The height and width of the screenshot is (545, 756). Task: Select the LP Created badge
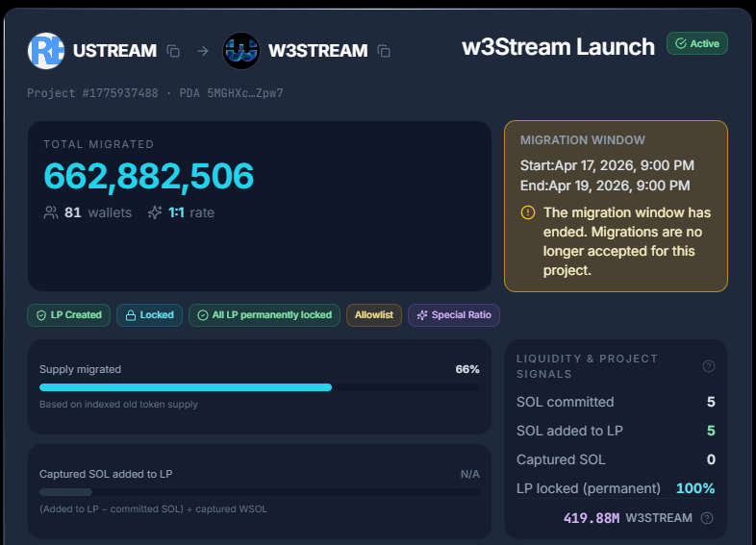69,315
